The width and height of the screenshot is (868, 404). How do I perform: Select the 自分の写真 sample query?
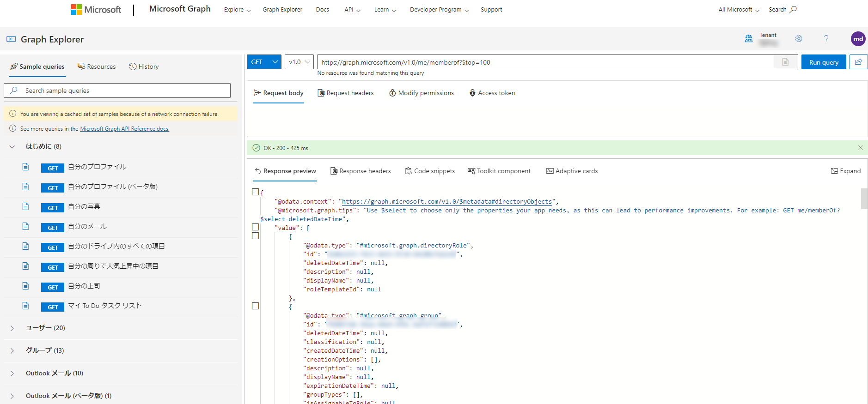click(84, 206)
